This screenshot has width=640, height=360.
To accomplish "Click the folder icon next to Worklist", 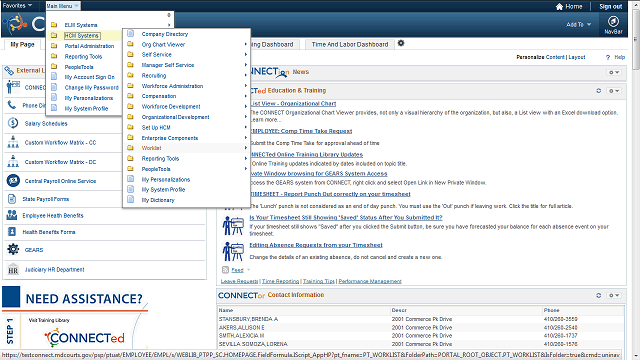I will [x=131, y=148].
